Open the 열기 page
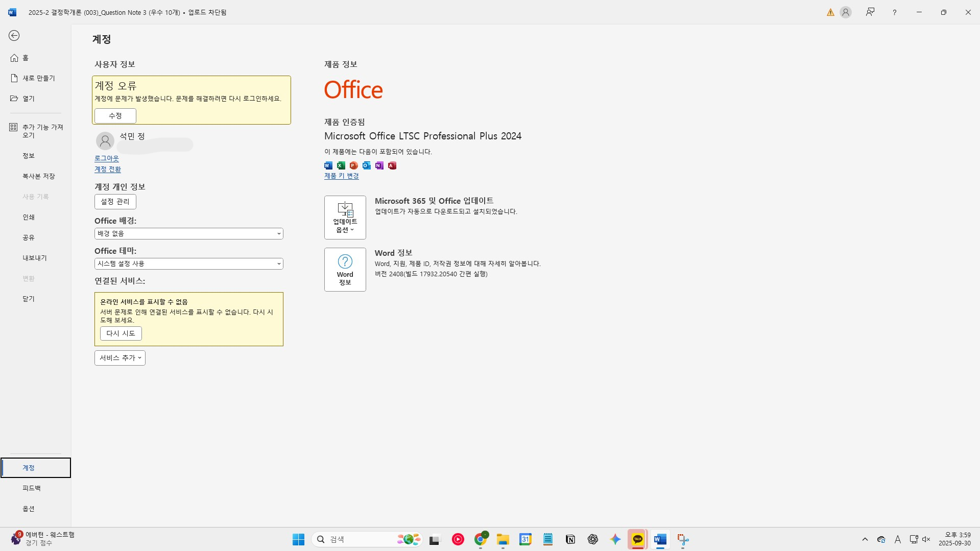 35,99
